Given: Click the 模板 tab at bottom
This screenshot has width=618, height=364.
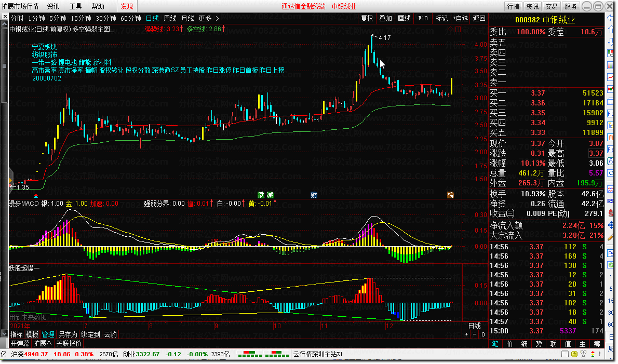Looking at the screenshot, I should pos(32,334).
